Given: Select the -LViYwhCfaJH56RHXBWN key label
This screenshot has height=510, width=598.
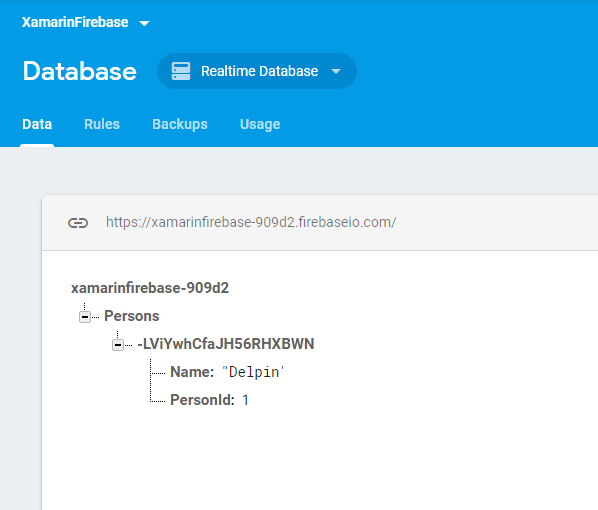Looking at the screenshot, I should [226, 344].
